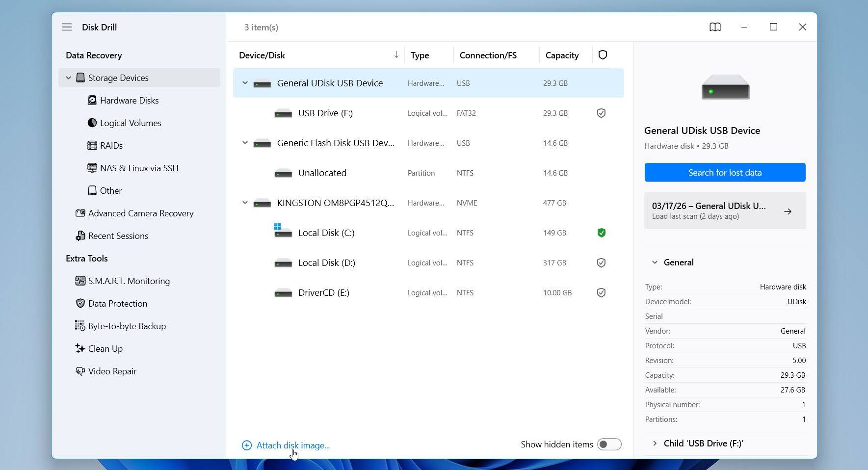Collapse the General details section
868x470 pixels.
click(x=655, y=262)
